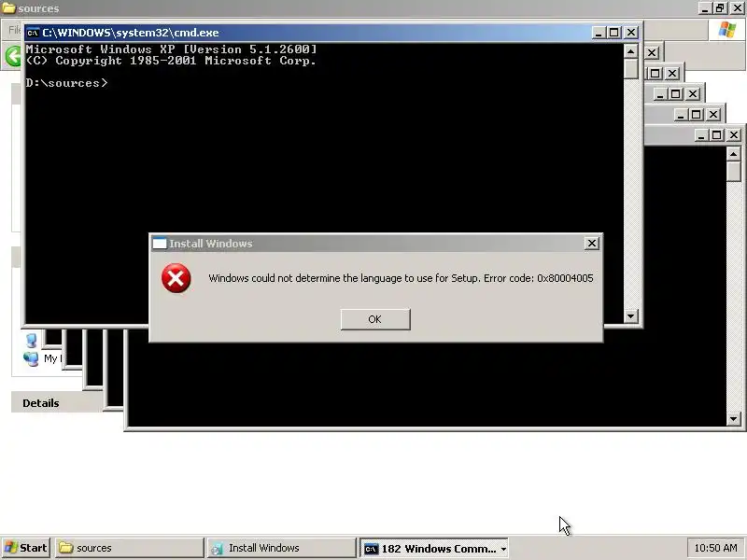Switch to the Install Windows taskbar button

(282, 548)
